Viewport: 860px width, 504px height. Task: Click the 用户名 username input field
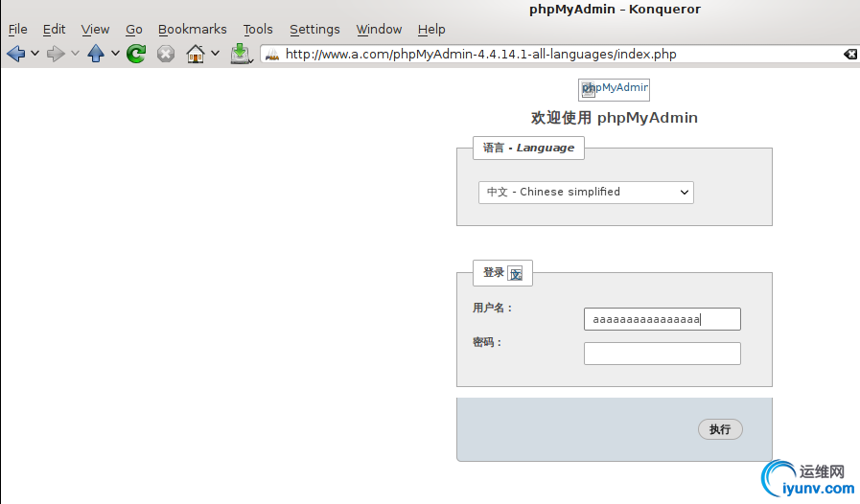click(x=662, y=319)
